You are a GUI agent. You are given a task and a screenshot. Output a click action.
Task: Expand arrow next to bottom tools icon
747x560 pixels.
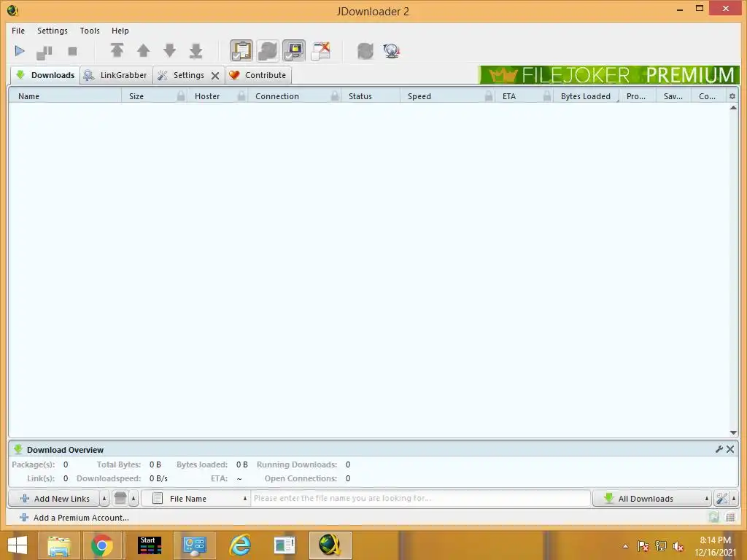tap(734, 499)
